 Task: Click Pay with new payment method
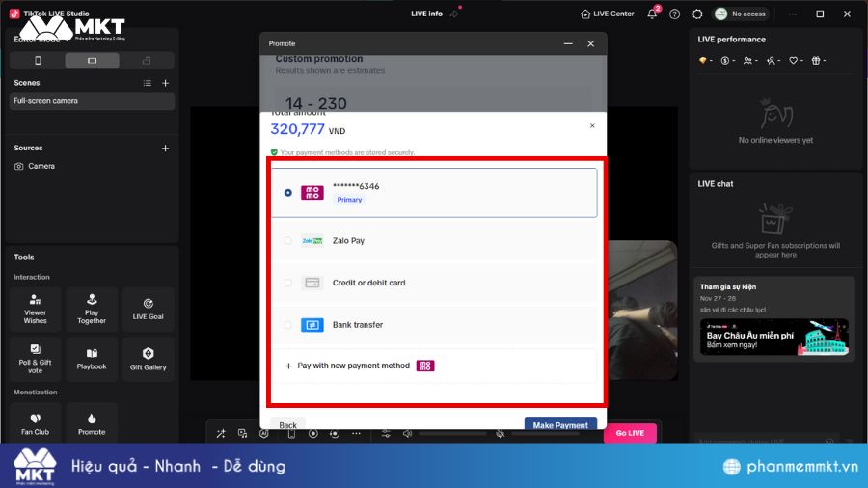point(434,366)
